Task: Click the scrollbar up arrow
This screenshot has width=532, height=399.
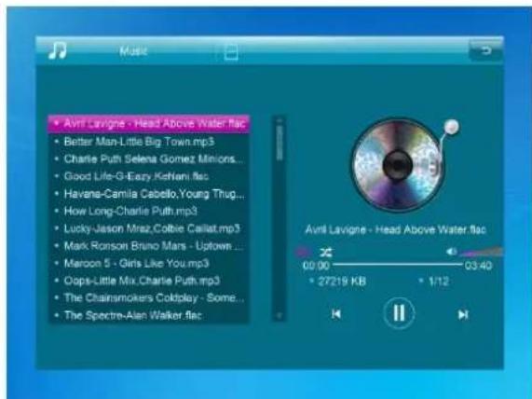Action: click(280, 120)
